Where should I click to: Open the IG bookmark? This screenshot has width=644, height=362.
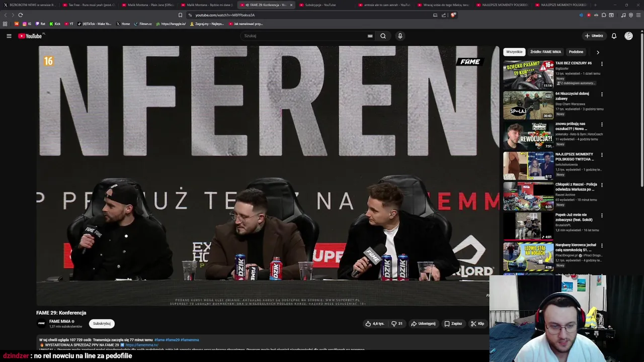(x=26, y=24)
